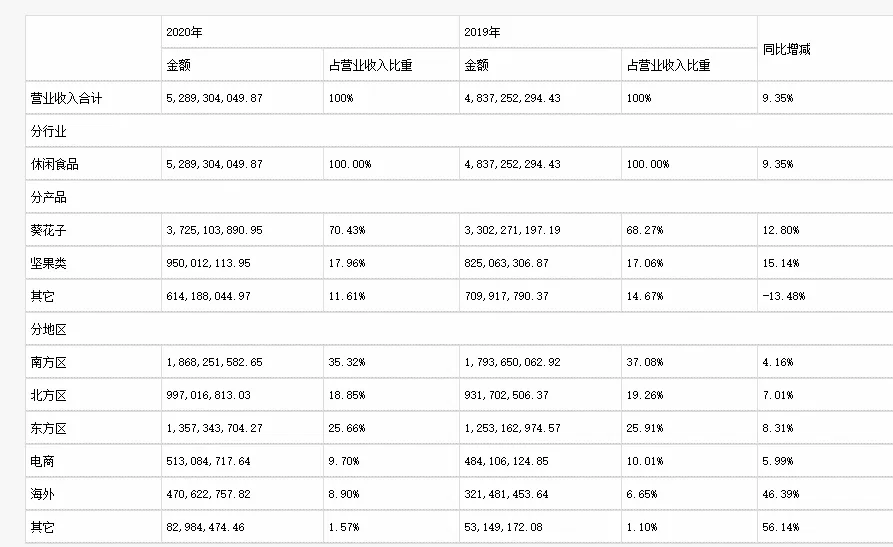Select the 坚果类 row label

(x=49, y=263)
